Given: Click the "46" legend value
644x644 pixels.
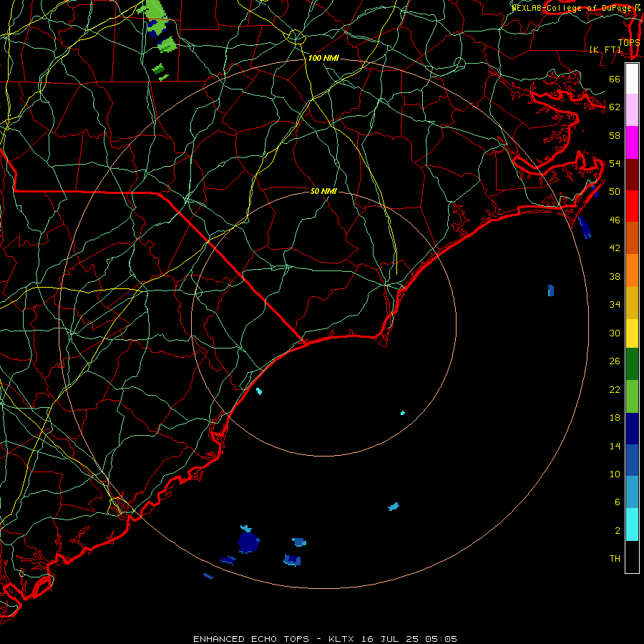Looking at the screenshot, I should pos(615,220).
